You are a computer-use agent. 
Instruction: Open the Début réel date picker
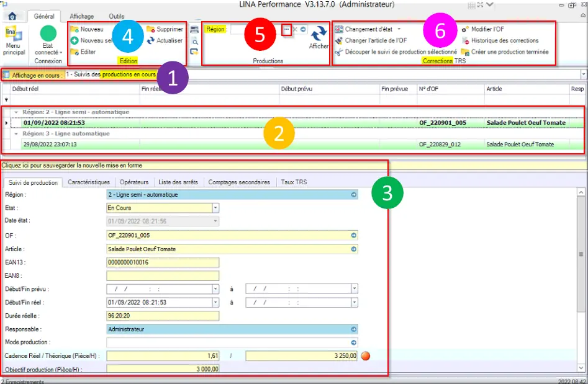point(215,303)
